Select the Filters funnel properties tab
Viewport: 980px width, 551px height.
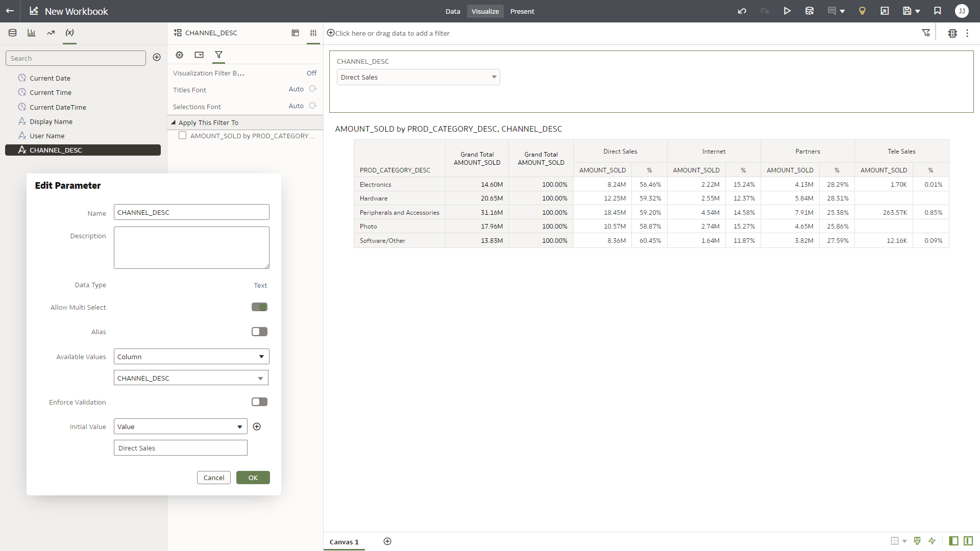click(x=218, y=55)
